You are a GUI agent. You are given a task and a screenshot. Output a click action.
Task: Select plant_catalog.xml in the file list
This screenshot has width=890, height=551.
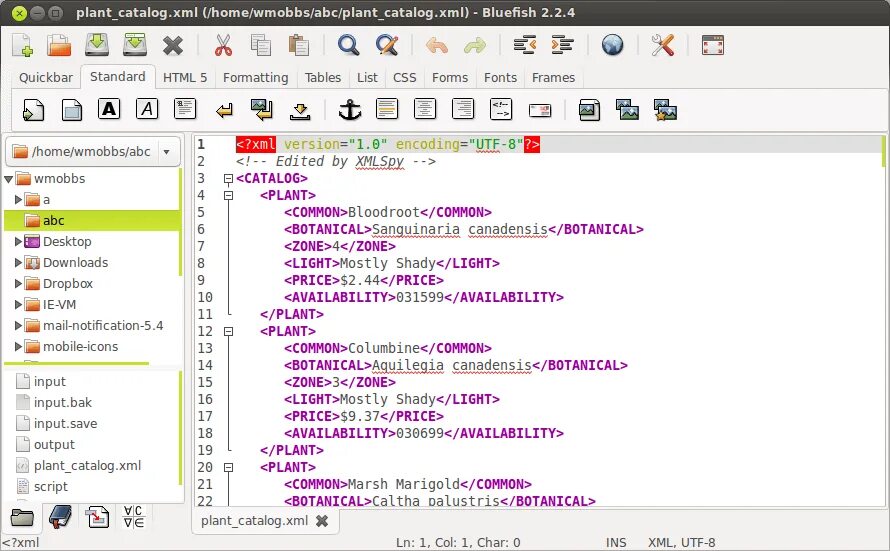pyautogui.click(x=87, y=466)
